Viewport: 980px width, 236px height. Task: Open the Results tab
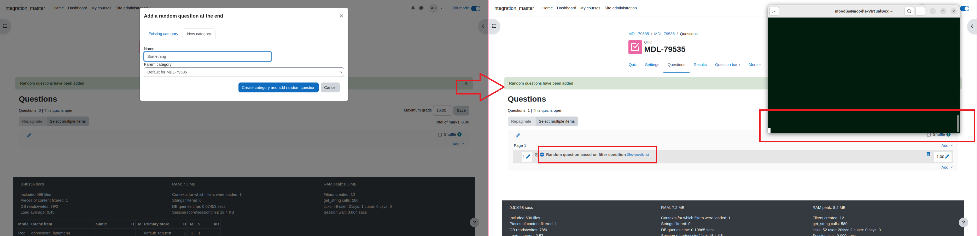(700, 65)
